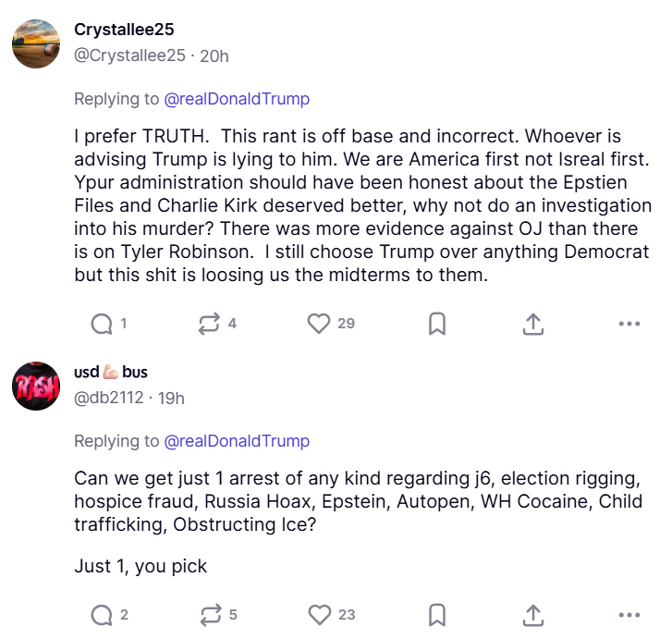The image size is (672, 639).
Task: Share Crystallee25's post
Action: coord(533,324)
